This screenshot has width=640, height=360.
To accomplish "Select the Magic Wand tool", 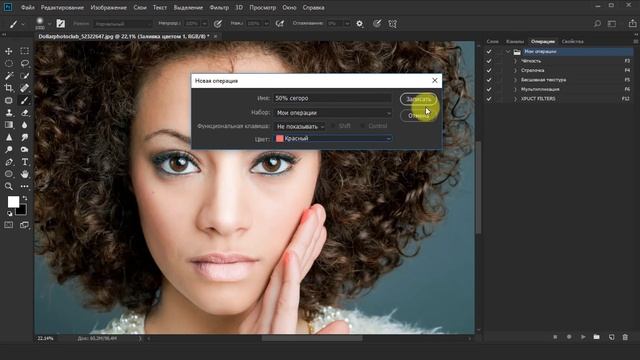I will (x=9, y=76).
